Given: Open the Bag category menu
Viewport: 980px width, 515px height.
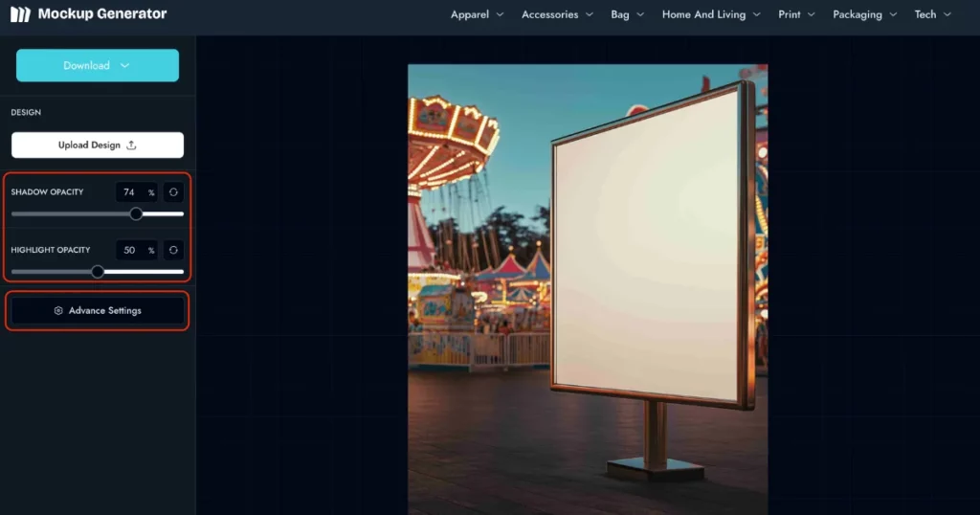Looking at the screenshot, I should coord(627,14).
